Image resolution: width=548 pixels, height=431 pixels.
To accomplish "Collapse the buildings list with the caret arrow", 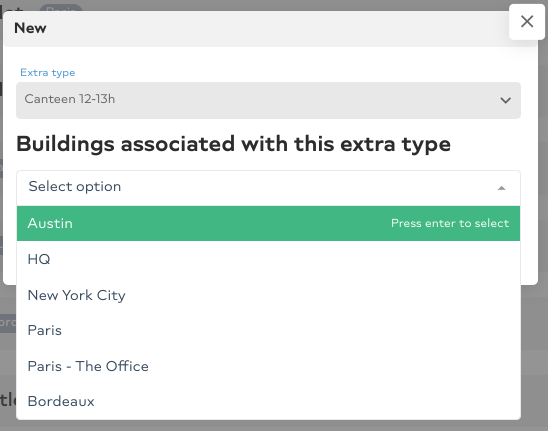I will pyautogui.click(x=502, y=188).
